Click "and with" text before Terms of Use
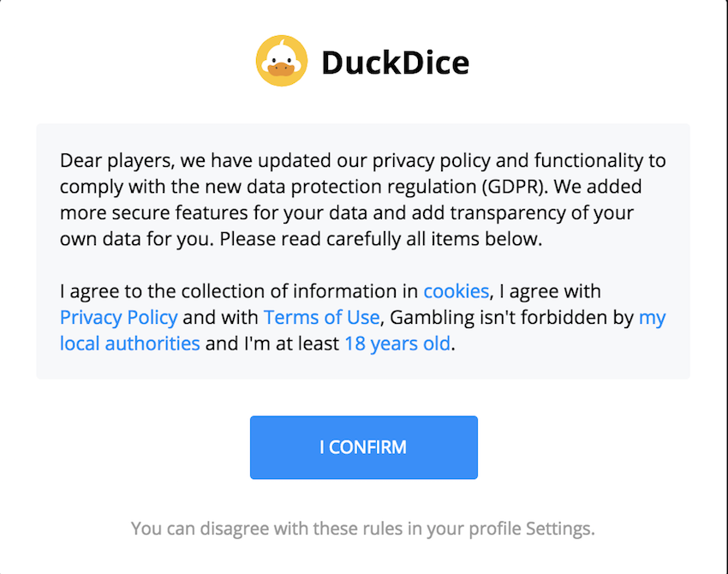 [x=220, y=318]
